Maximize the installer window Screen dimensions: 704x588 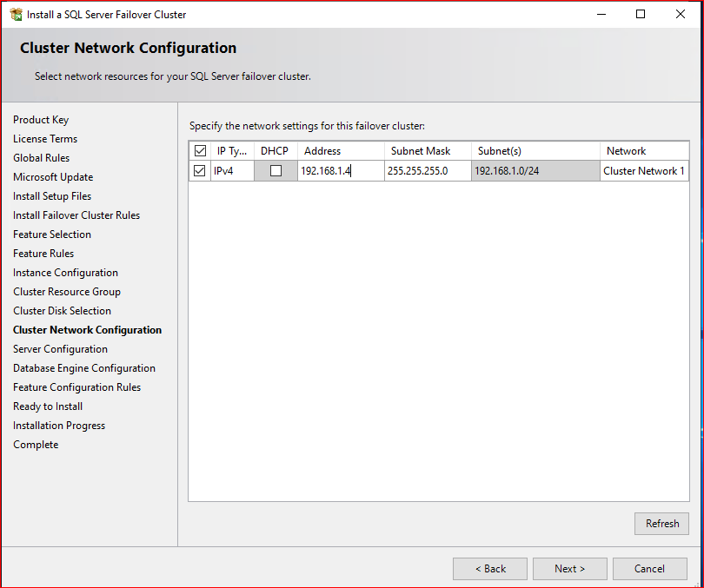pyautogui.click(x=641, y=15)
